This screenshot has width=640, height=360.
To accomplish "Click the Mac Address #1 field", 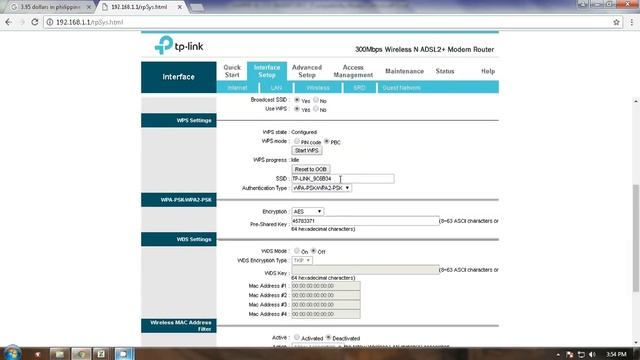I will [x=326, y=286].
